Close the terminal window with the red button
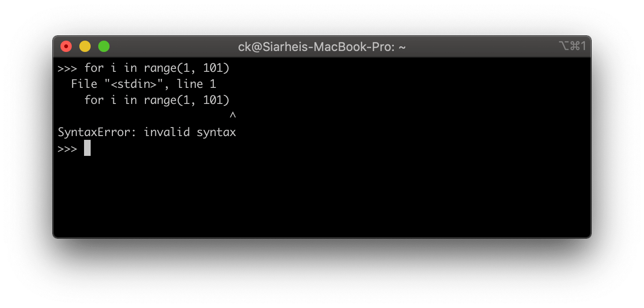This screenshot has height=308, width=644. coord(66,46)
